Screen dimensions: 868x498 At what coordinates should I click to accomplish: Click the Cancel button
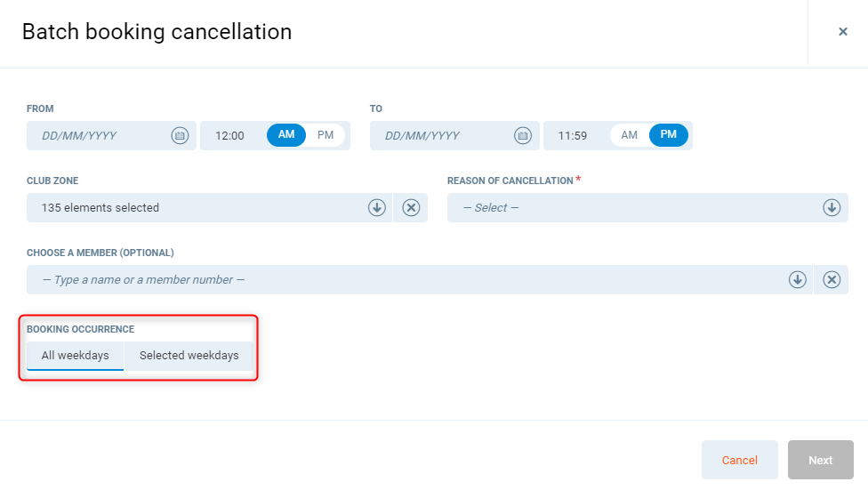coord(739,460)
